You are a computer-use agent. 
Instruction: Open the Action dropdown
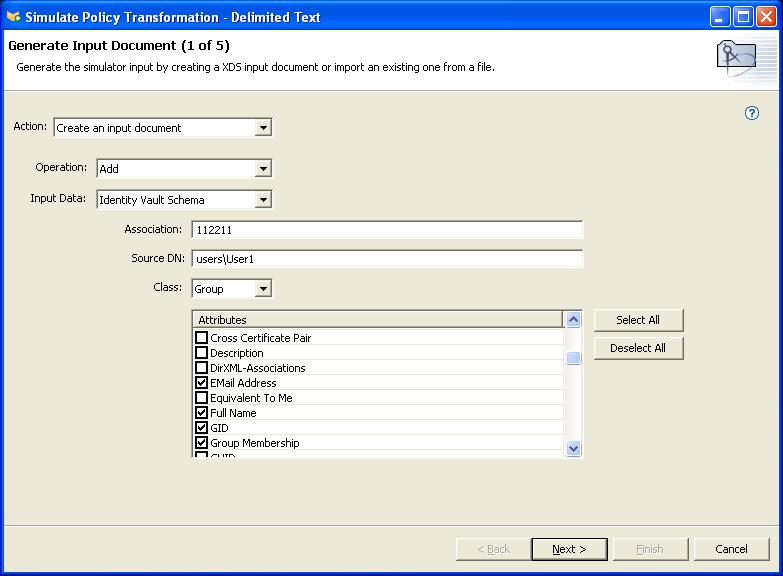point(263,128)
